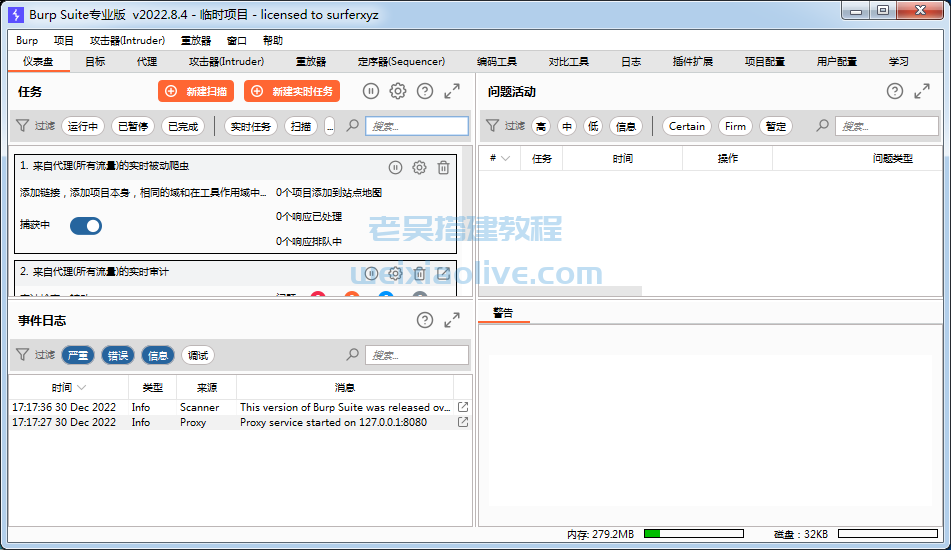Delete task 1 with the trash icon
This screenshot has height=550, width=951.
(x=443, y=167)
